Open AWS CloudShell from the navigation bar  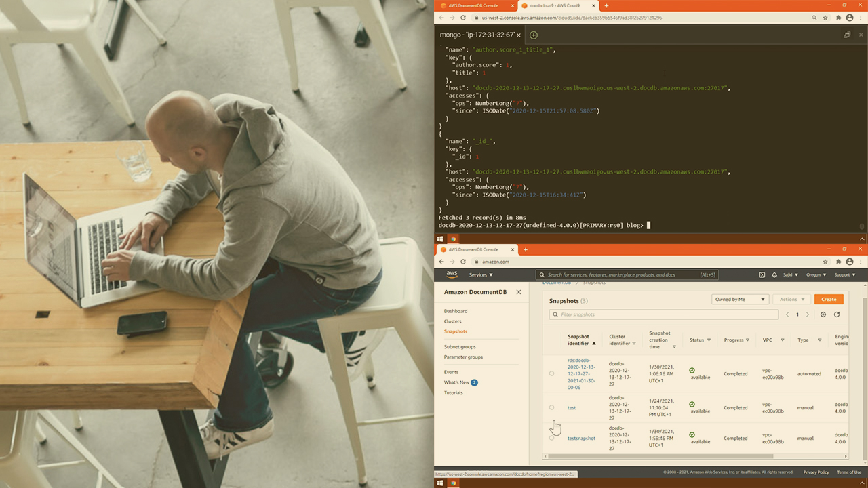[x=762, y=274]
